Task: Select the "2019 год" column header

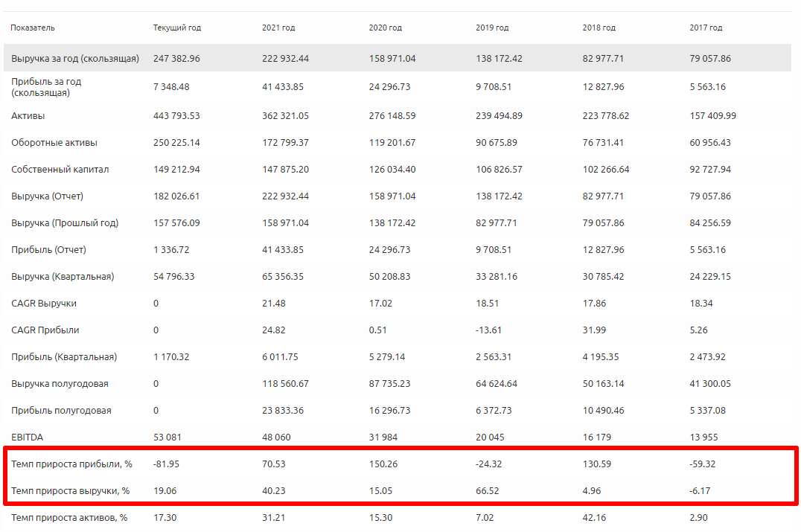Action: coord(492,28)
